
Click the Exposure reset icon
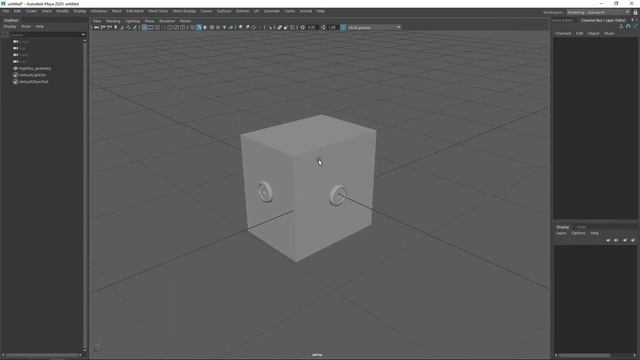(302, 28)
